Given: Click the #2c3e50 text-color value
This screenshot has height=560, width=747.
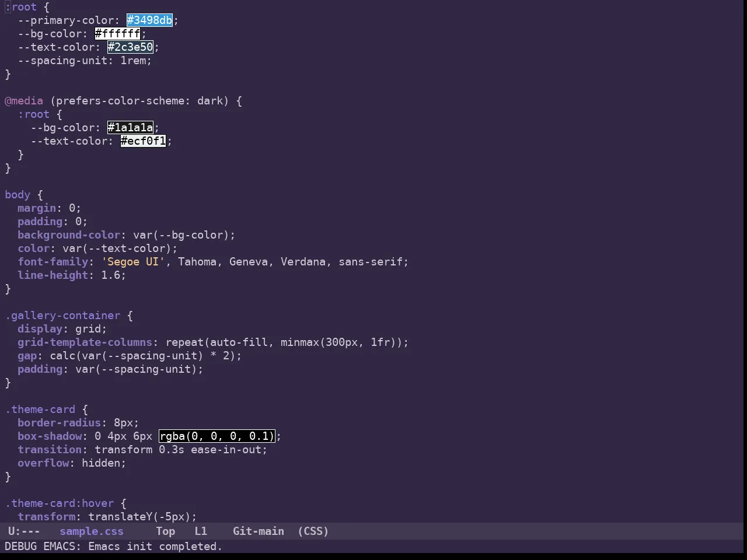Looking at the screenshot, I should pos(130,47).
